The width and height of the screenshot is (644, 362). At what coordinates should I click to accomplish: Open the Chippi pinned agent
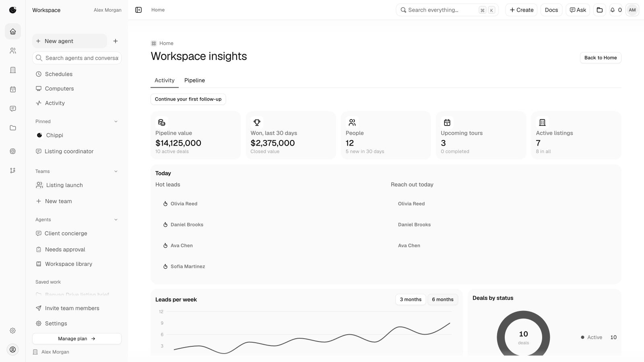pyautogui.click(x=77, y=135)
